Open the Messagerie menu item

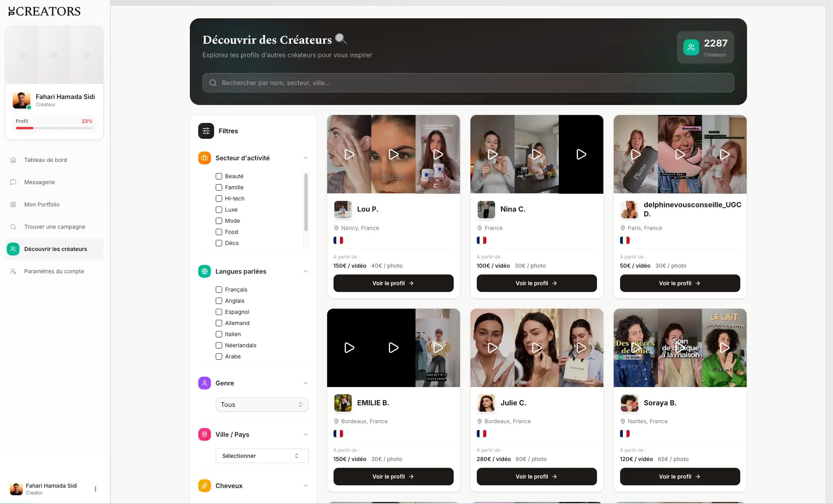[x=39, y=182]
